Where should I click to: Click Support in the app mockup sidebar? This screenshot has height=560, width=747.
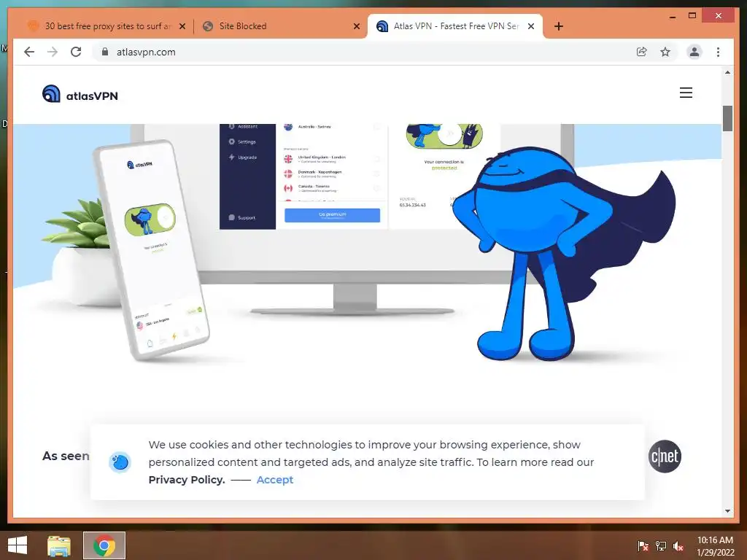pos(242,217)
